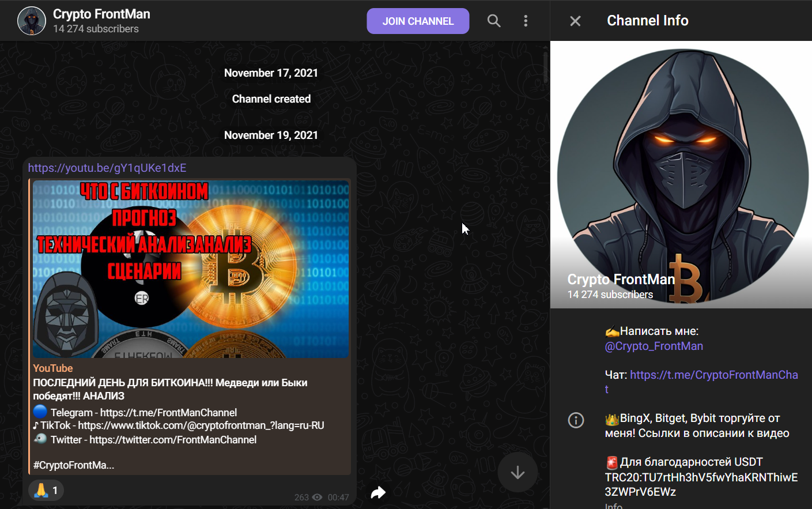This screenshot has height=509, width=812.
Task: Click the BingX, Bitget, Bybit description text
Action: [697, 425]
